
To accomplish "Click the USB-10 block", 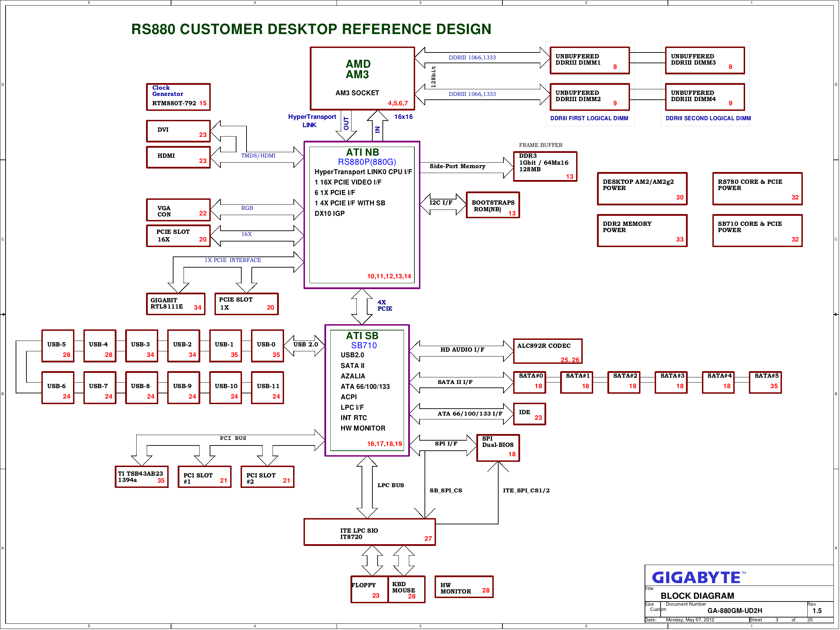I will [226, 388].
